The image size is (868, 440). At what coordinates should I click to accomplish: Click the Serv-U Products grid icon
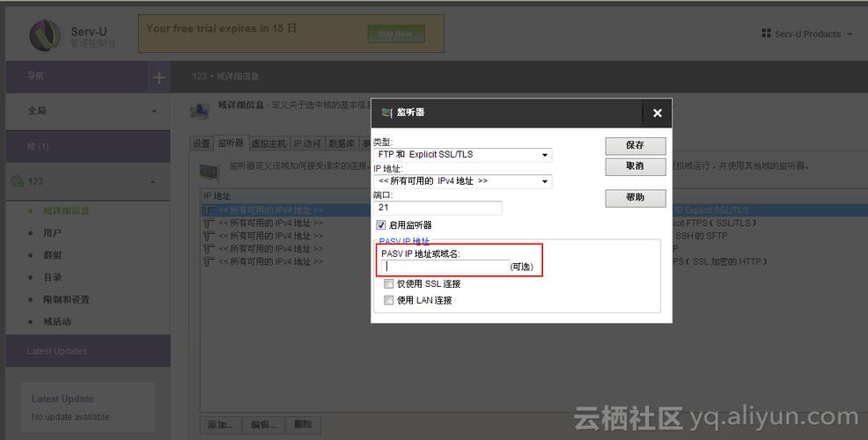click(x=766, y=33)
